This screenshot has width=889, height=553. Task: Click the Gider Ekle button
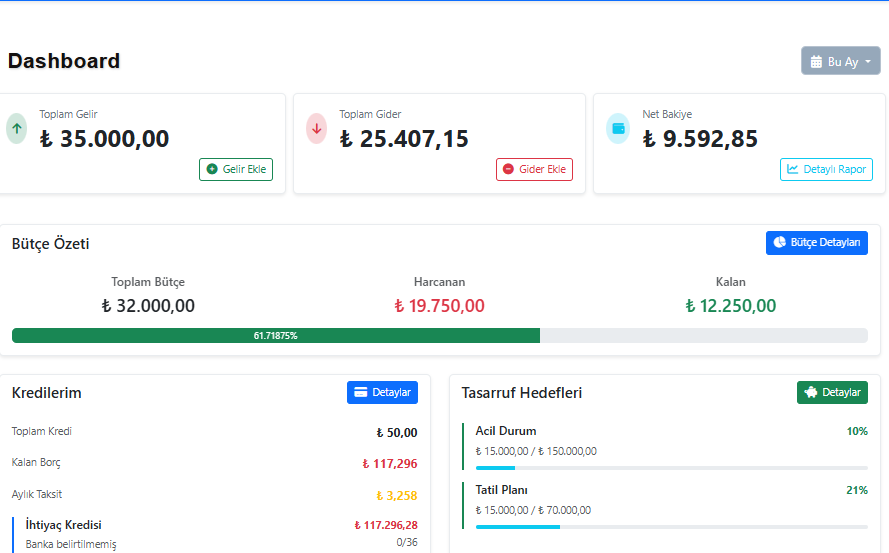pos(534,169)
